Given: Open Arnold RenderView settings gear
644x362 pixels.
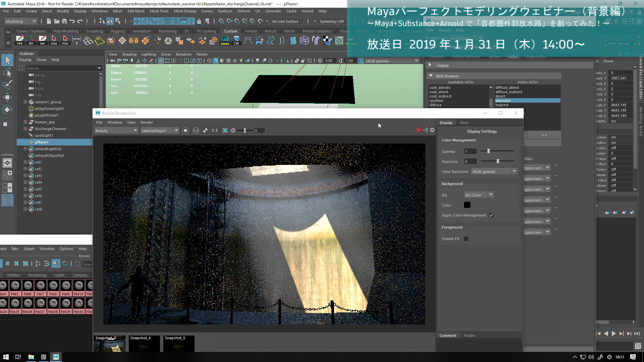Looking at the screenshot, I should [432, 130].
